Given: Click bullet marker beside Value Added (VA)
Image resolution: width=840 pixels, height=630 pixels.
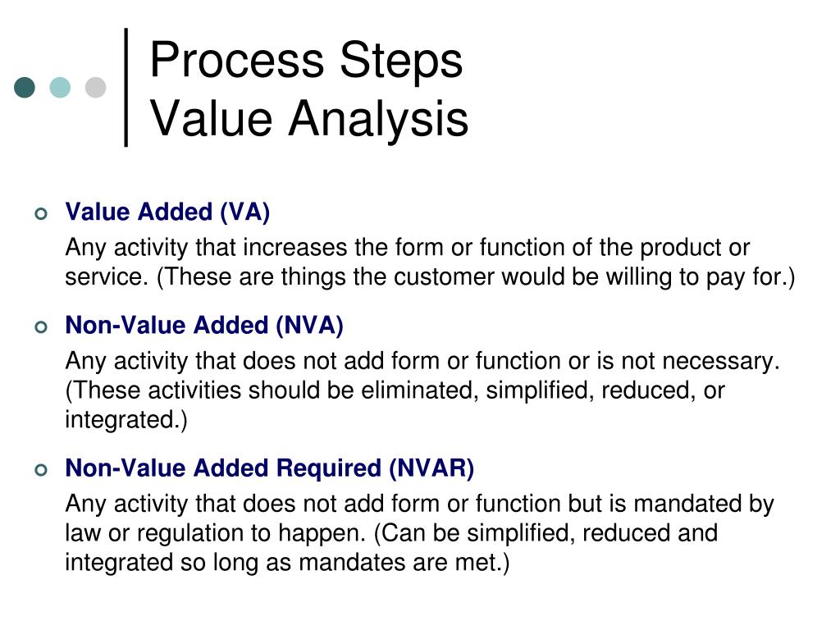Looking at the screenshot, I should pyautogui.click(x=41, y=214).
